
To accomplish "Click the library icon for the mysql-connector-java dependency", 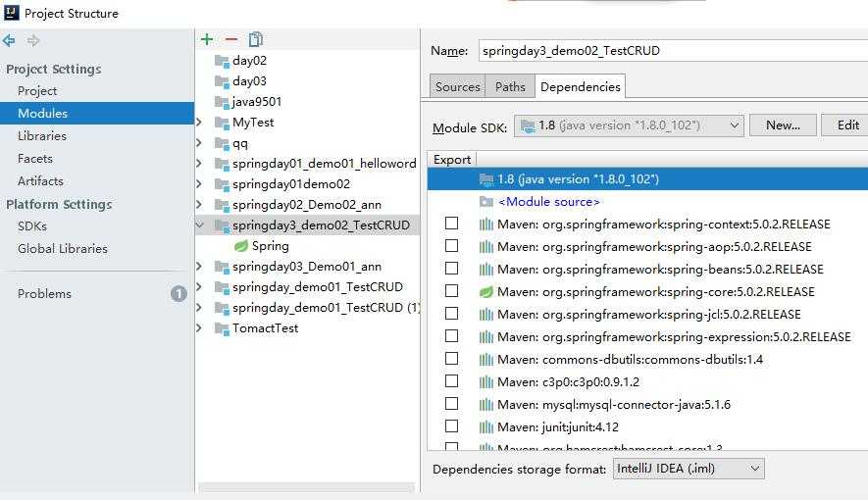I will click(486, 405).
